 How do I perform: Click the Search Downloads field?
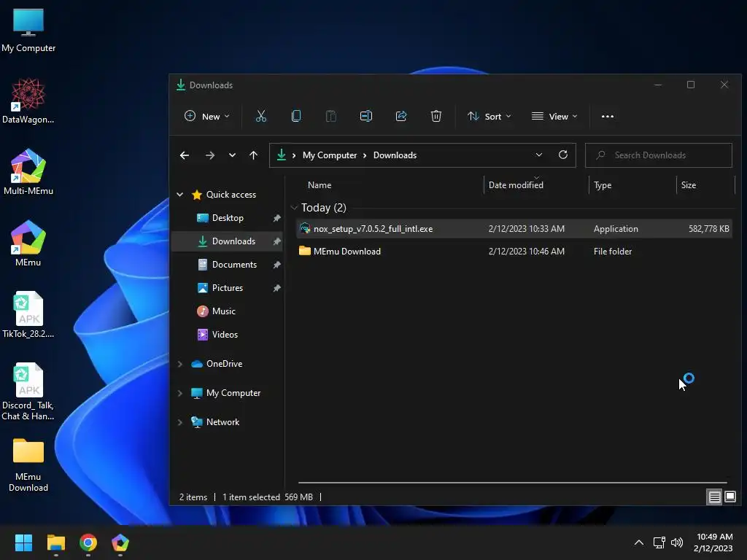tap(659, 155)
